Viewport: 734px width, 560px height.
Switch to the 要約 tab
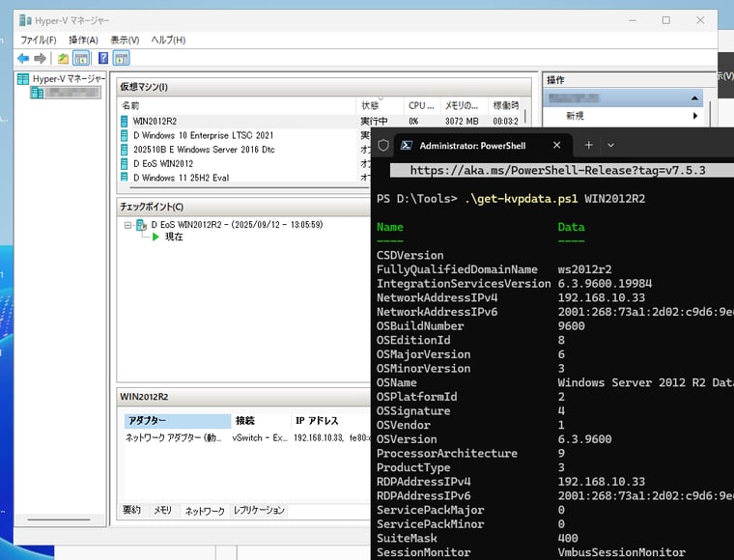click(x=131, y=511)
